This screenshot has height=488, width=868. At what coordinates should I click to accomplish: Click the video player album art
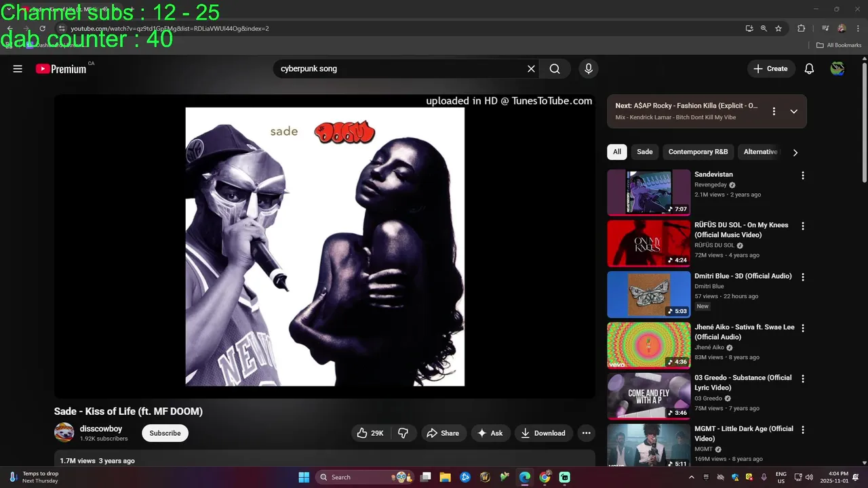[x=325, y=247]
